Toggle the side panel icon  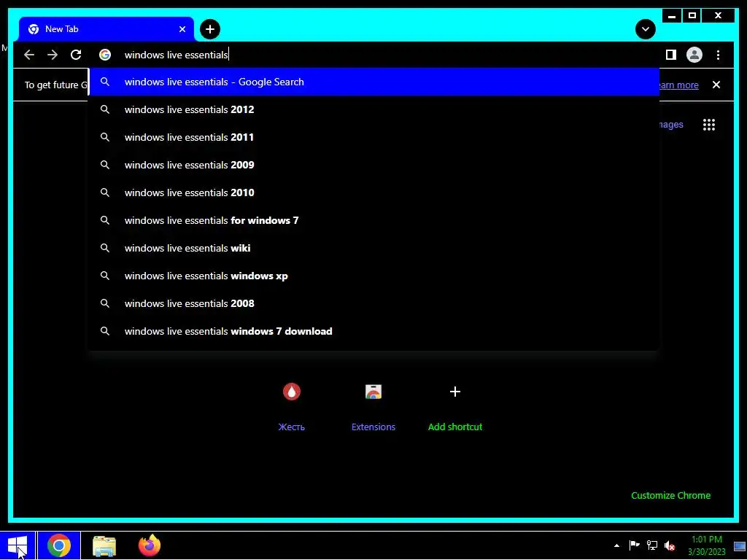671,55
